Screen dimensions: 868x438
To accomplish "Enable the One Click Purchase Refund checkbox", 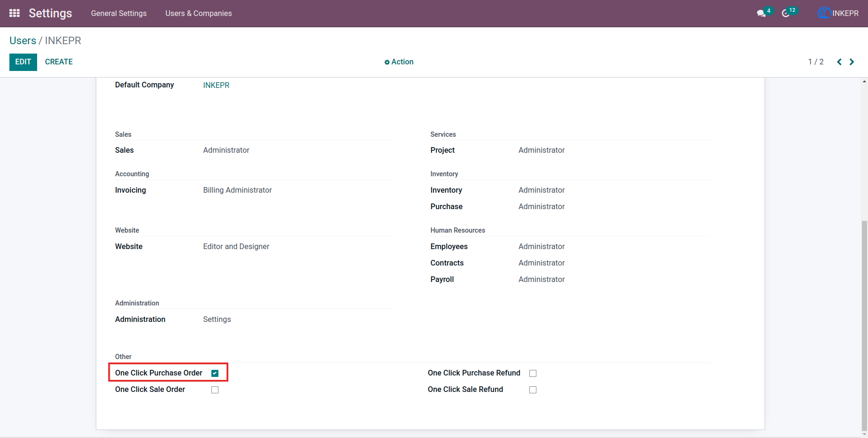I will [533, 373].
